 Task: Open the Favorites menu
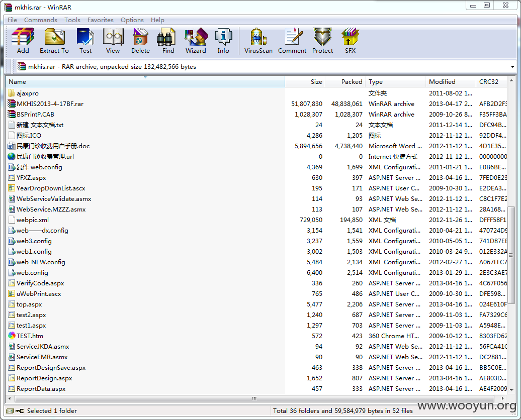101,20
